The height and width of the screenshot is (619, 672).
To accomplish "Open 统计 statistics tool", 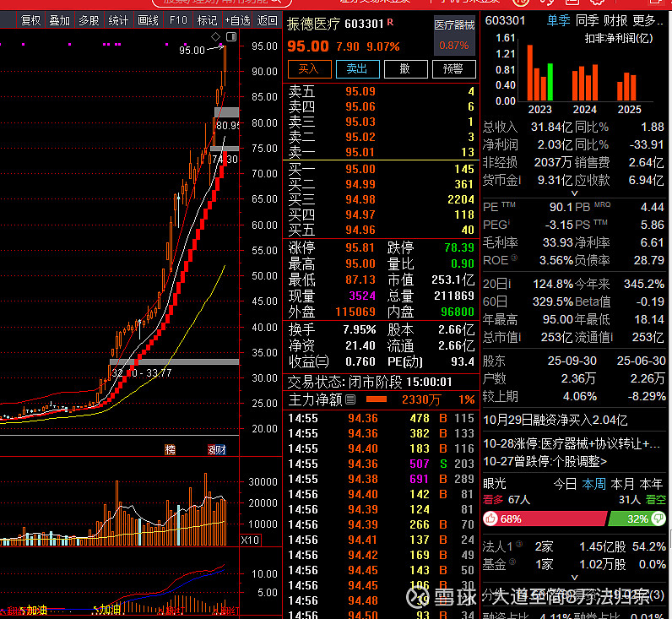I will coord(118,20).
